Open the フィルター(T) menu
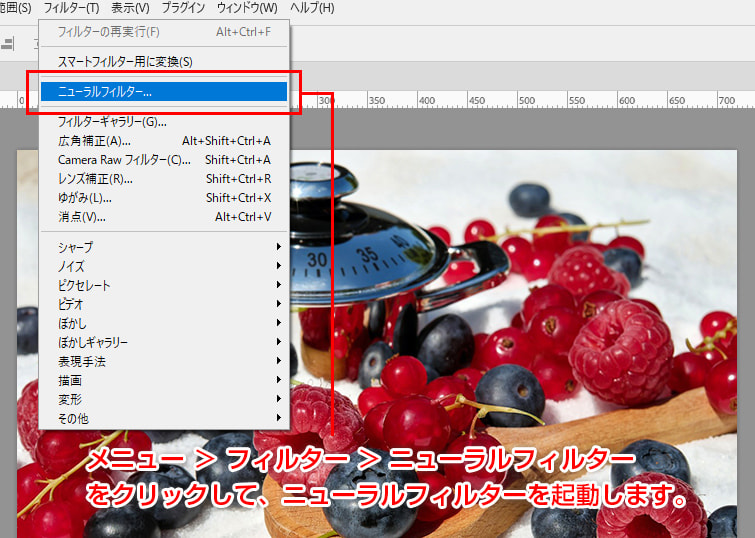Screen dimensions: 755x538 click(x=71, y=8)
